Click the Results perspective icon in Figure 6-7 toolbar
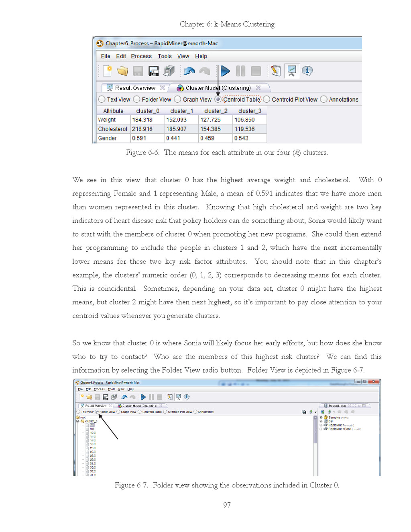 pos(178,397)
